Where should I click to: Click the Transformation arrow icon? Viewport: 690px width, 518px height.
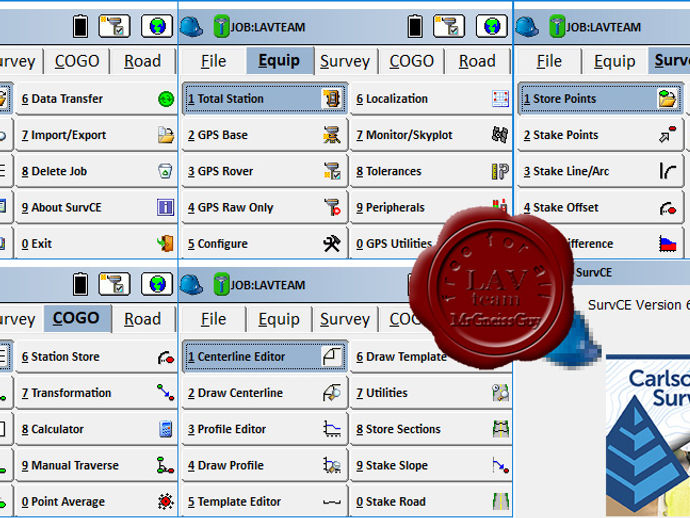(165, 392)
